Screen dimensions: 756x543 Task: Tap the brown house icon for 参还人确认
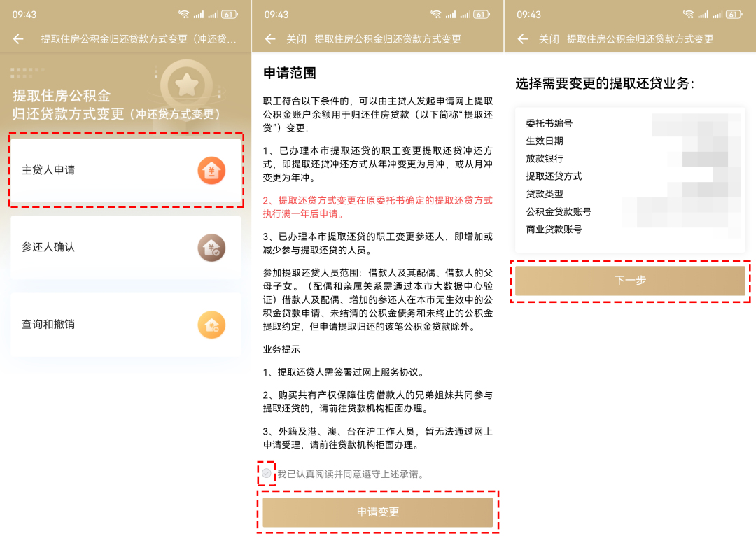(211, 248)
